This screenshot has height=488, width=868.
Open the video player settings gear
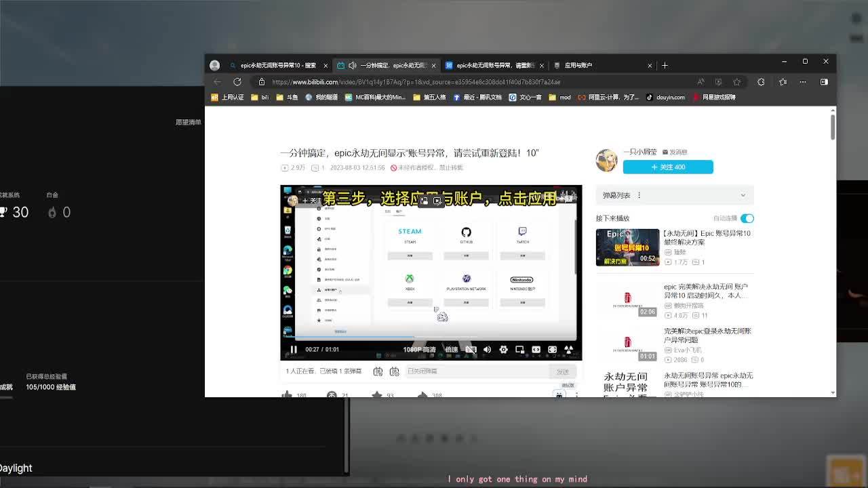(503, 350)
